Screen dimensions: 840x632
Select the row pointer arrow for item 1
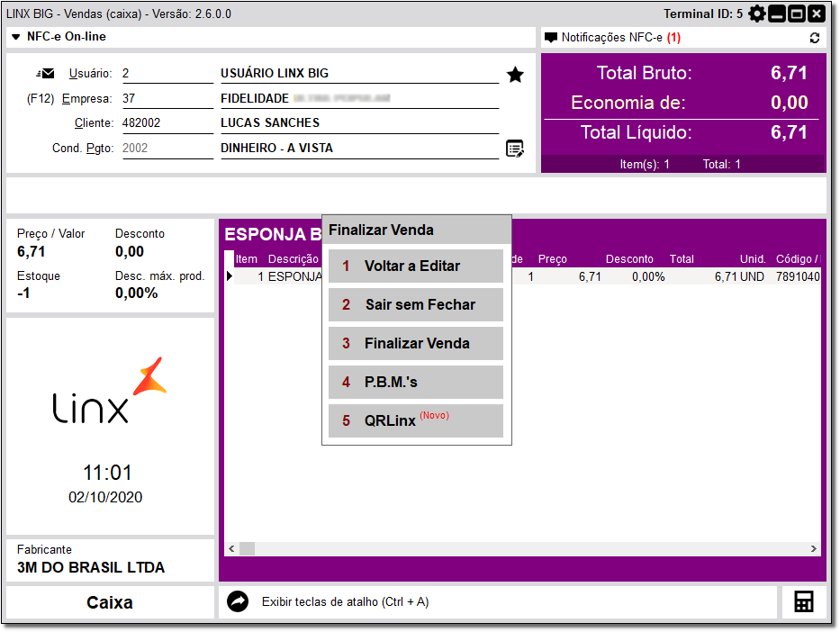230,276
